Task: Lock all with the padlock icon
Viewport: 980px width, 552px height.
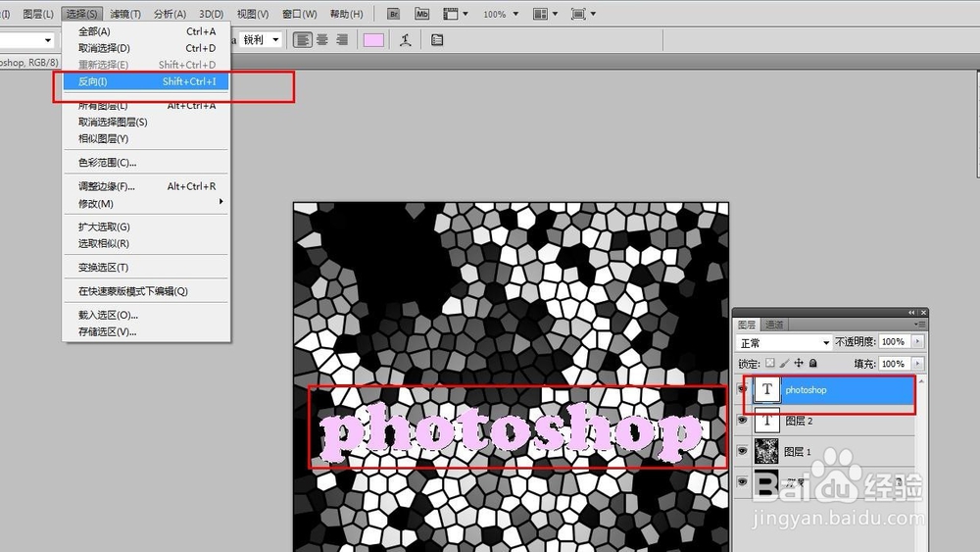Action: pos(813,363)
